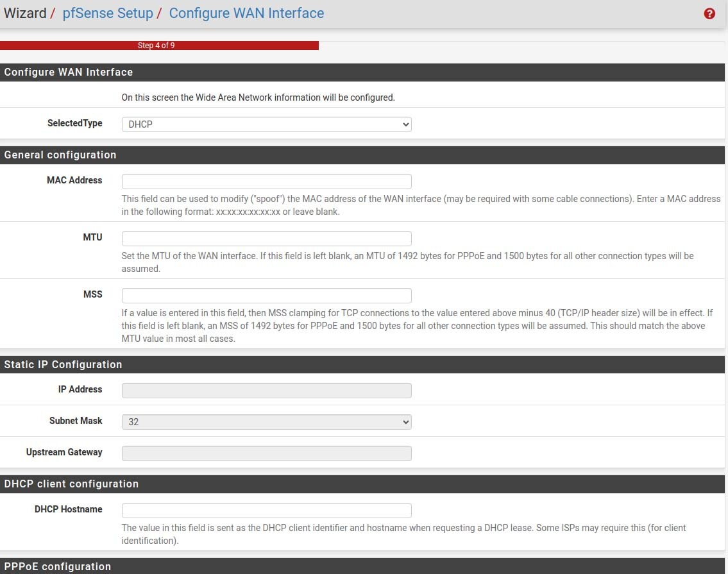Click the DHCP client identifier help text

tap(403, 534)
